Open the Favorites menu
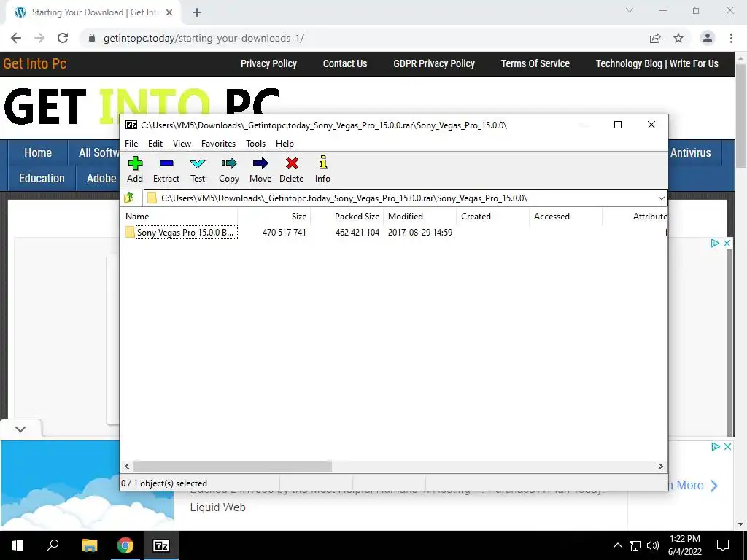 pyautogui.click(x=218, y=144)
